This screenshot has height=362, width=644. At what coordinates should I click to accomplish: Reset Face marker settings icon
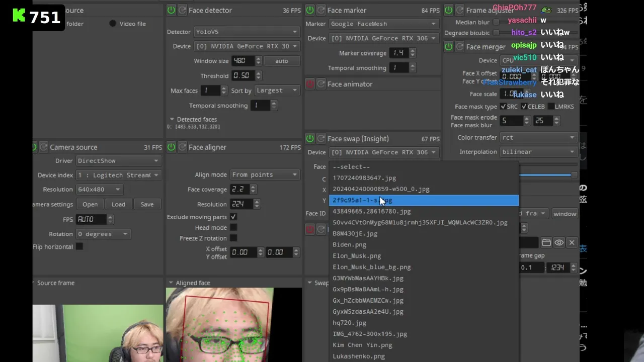[321, 10]
